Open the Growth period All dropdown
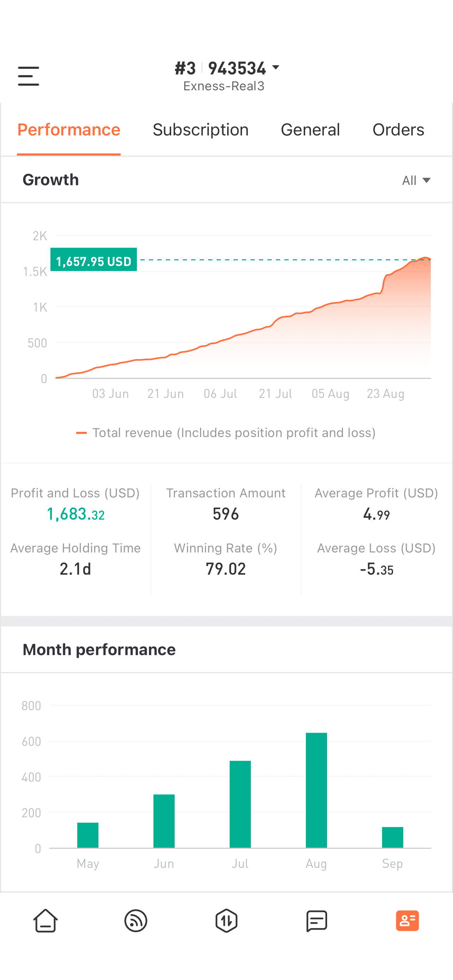Viewport: 453px width, 980px height. (x=416, y=180)
